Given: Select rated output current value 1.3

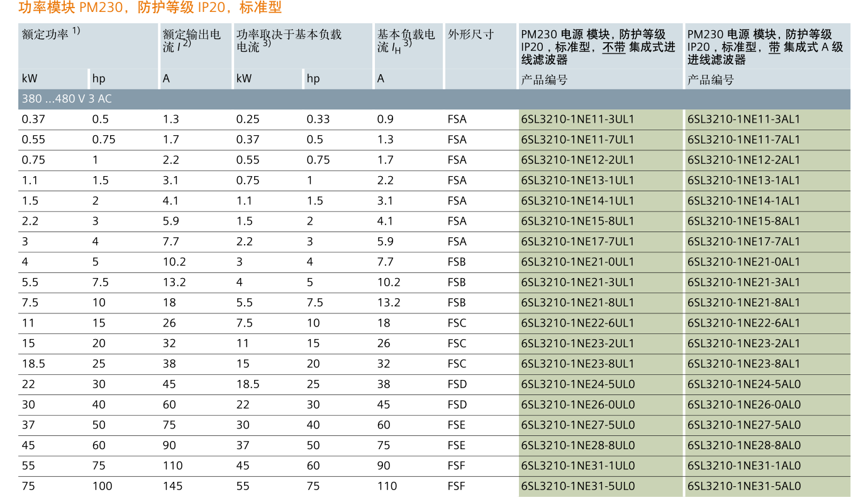Looking at the screenshot, I should pos(170,119).
